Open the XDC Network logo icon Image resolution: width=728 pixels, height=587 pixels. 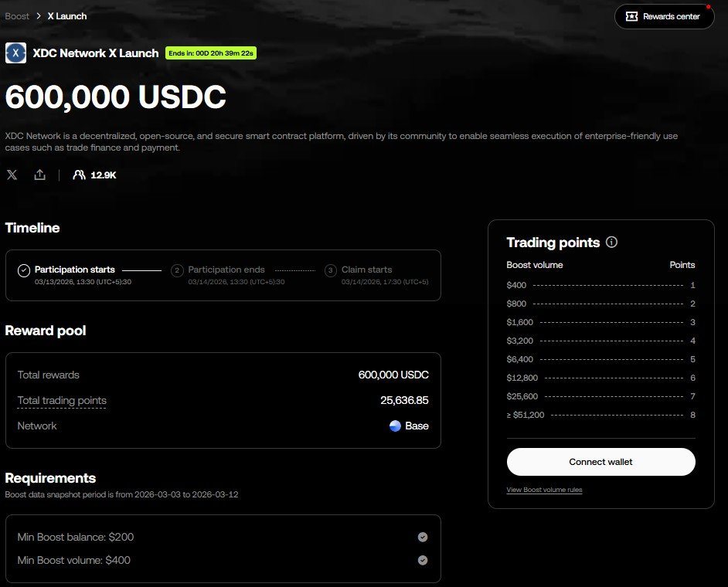click(x=15, y=53)
